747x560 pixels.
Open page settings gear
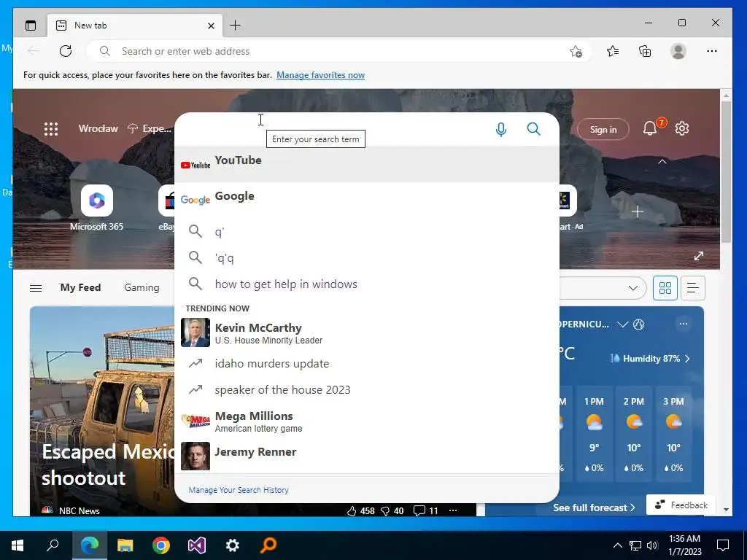[x=682, y=128]
